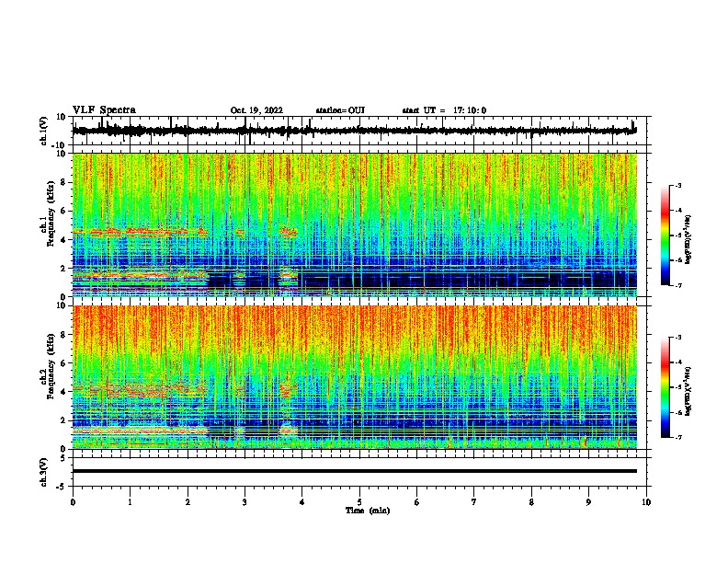Click the log(PSD) label beside ch.1 colorbar
Screen dimensions: 728x563
(x=688, y=239)
